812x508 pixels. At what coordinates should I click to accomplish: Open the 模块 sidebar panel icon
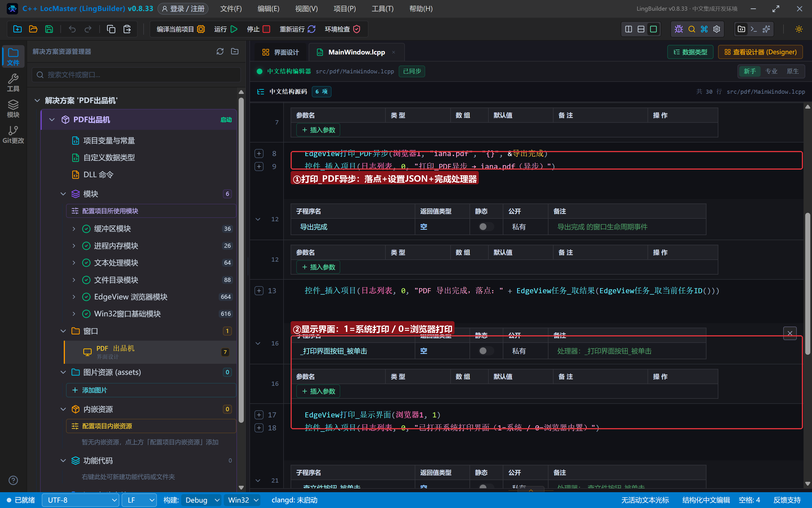click(13, 109)
